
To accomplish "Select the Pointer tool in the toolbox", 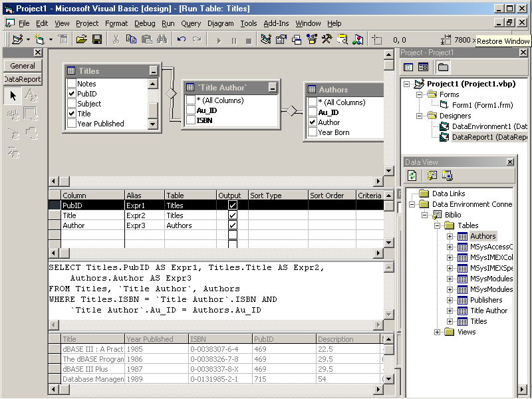I will tap(13, 96).
